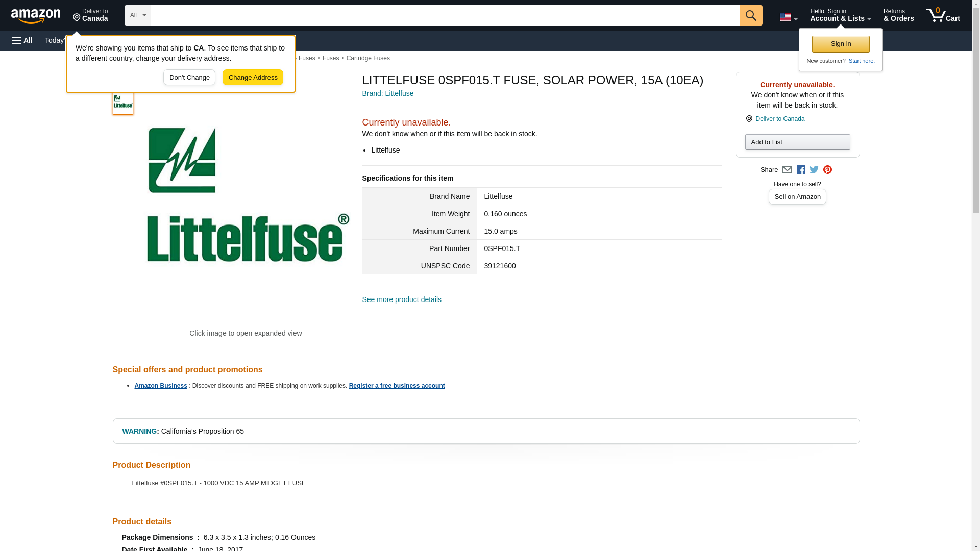Share product on Facebook
The image size is (980, 551).
point(801,170)
